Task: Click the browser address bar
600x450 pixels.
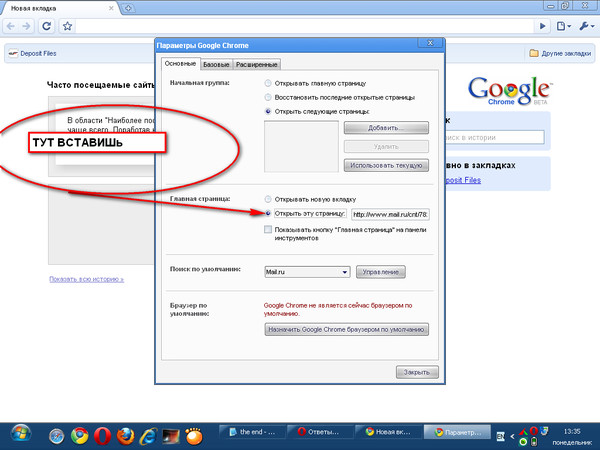Action: click(x=304, y=26)
